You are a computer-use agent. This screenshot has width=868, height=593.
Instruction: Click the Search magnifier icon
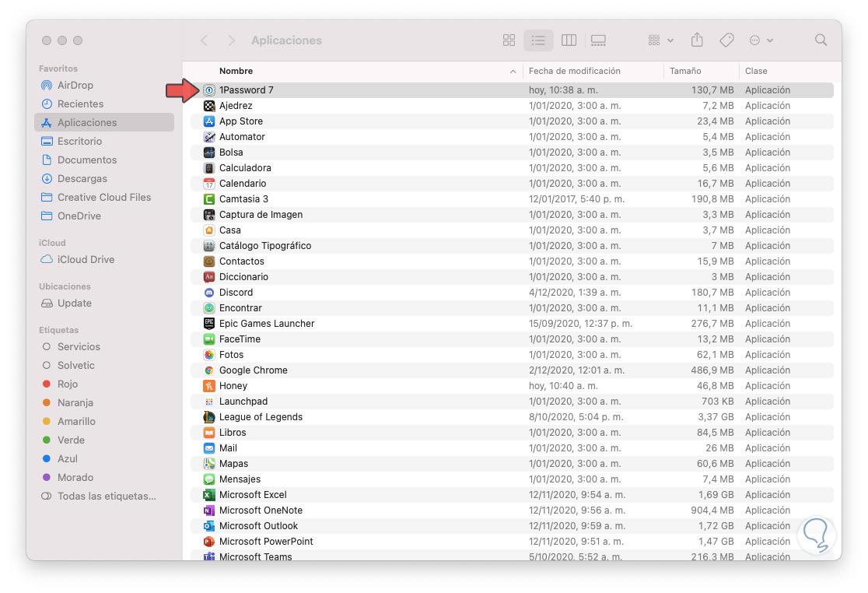click(821, 40)
